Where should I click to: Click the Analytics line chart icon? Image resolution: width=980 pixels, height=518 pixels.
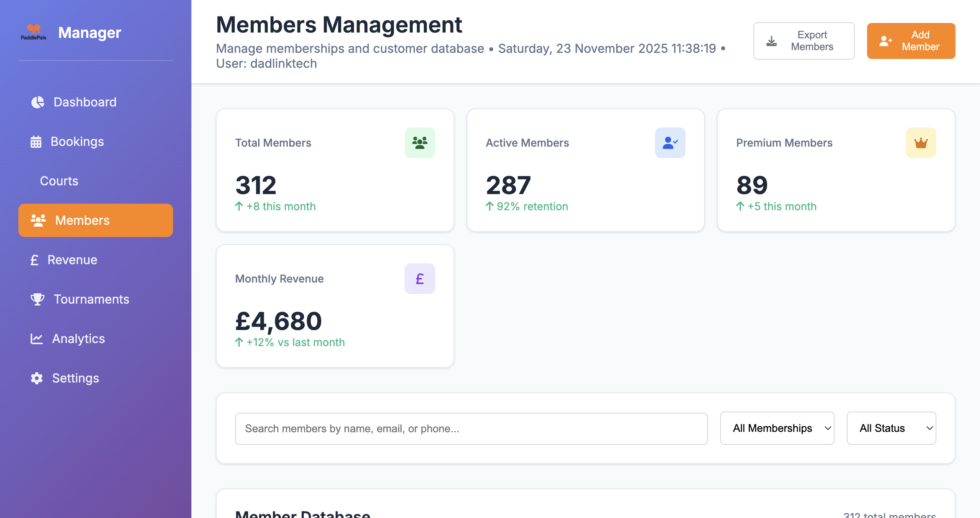pyautogui.click(x=37, y=339)
